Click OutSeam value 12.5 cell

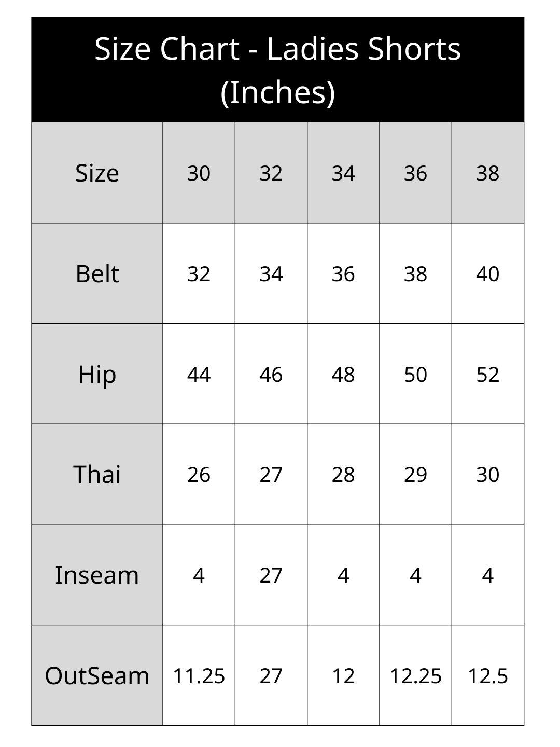pyautogui.click(x=488, y=675)
